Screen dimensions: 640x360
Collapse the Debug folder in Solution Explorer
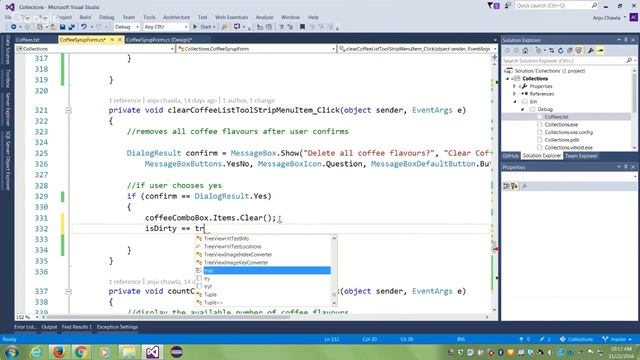(x=522, y=109)
